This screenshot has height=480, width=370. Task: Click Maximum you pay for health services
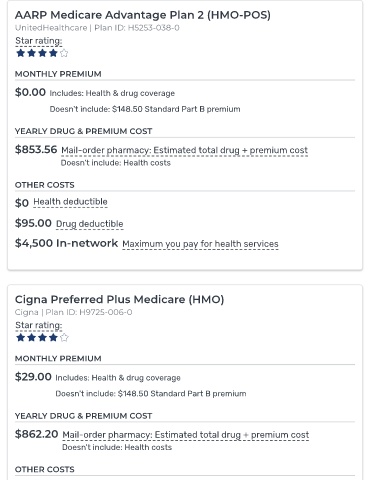[x=200, y=244]
